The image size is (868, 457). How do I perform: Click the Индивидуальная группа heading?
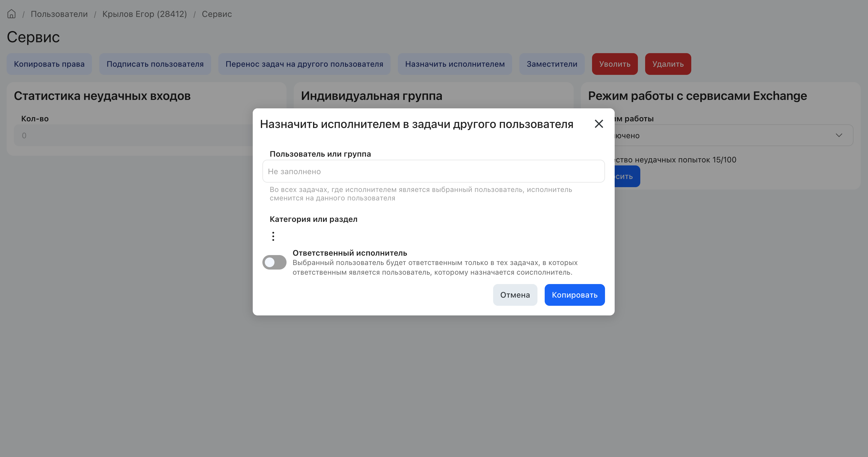tap(371, 95)
